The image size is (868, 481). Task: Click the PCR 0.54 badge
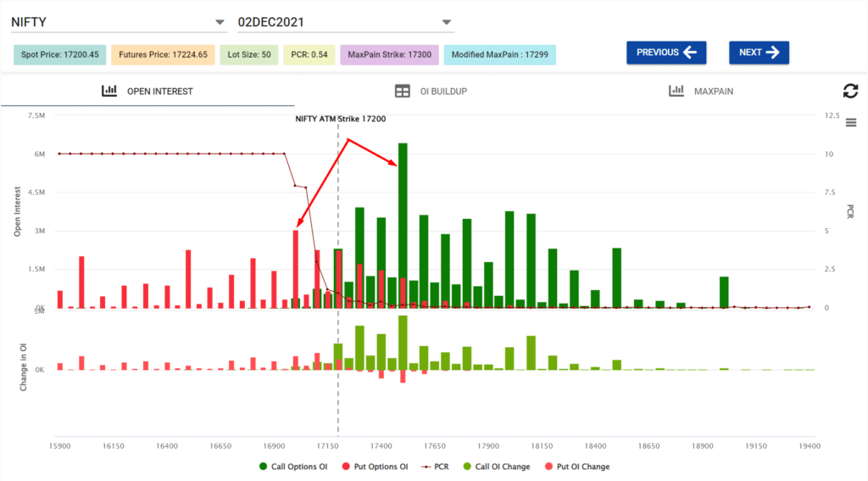309,55
